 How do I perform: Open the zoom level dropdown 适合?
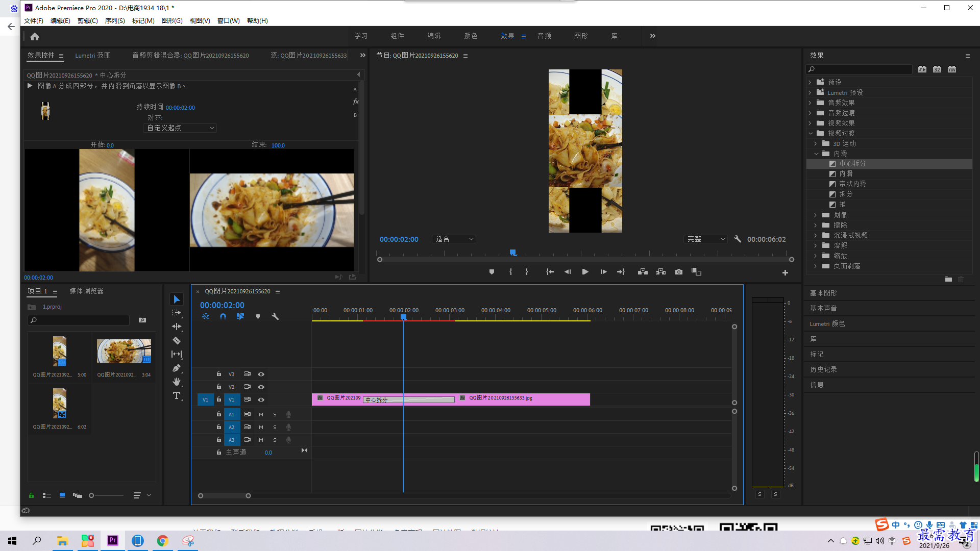(454, 239)
